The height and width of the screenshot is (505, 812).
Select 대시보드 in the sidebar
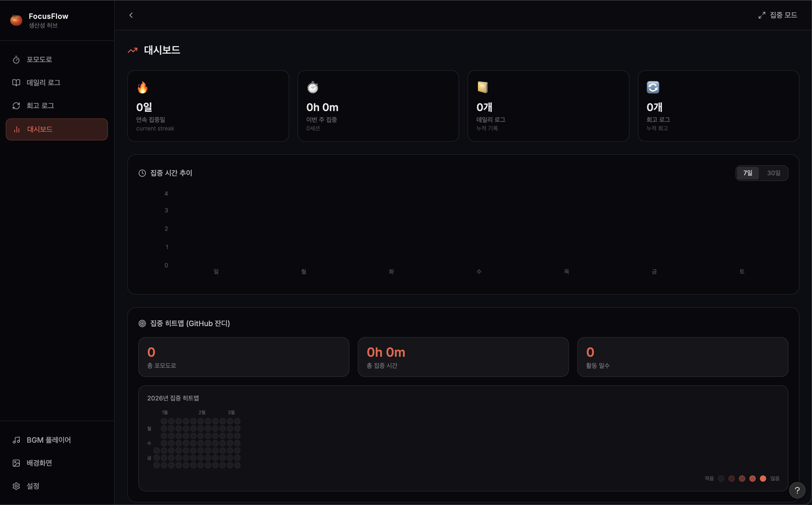57,129
